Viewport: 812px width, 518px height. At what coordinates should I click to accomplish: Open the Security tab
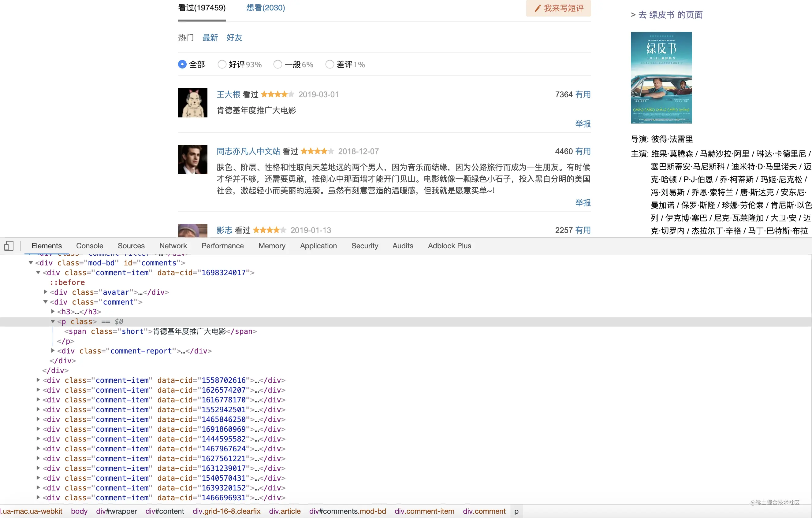pyautogui.click(x=365, y=246)
